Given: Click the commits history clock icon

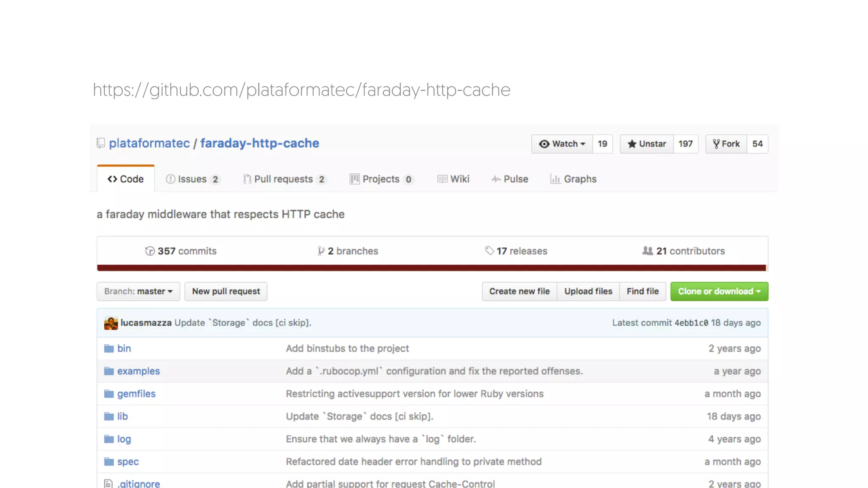Looking at the screenshot, I should [x=150, y=251].
